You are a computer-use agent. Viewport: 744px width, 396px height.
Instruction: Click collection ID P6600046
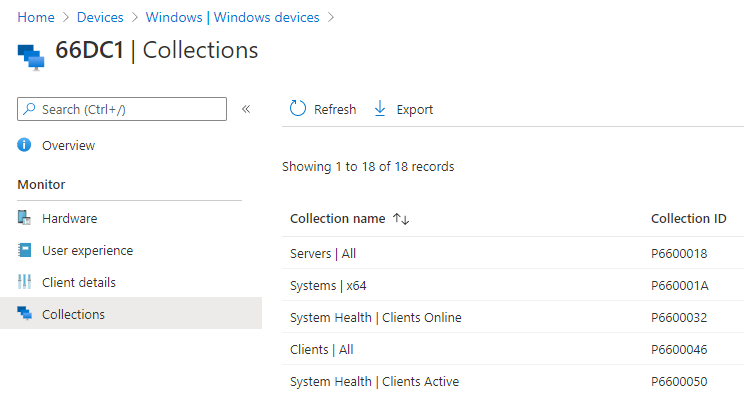coord(679,350)
